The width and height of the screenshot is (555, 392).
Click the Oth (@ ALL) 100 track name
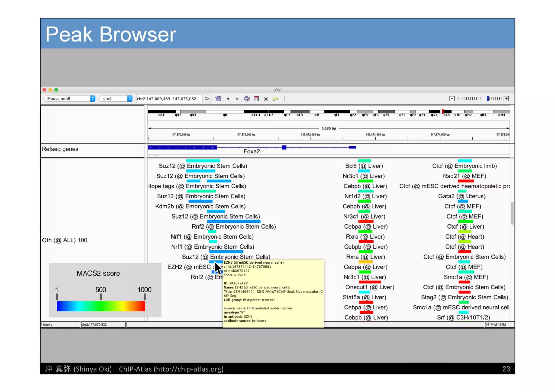pyautogui.click(x=64, y=240)
